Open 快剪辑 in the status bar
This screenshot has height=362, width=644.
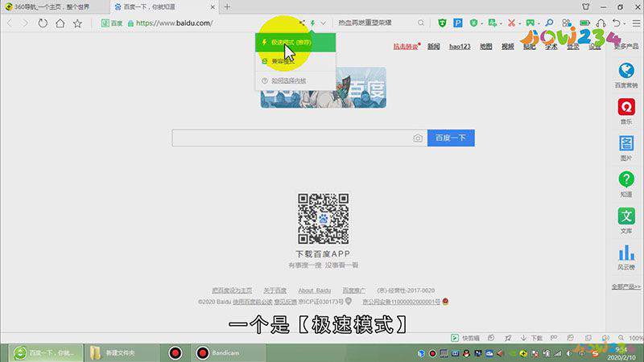[465, 338]
